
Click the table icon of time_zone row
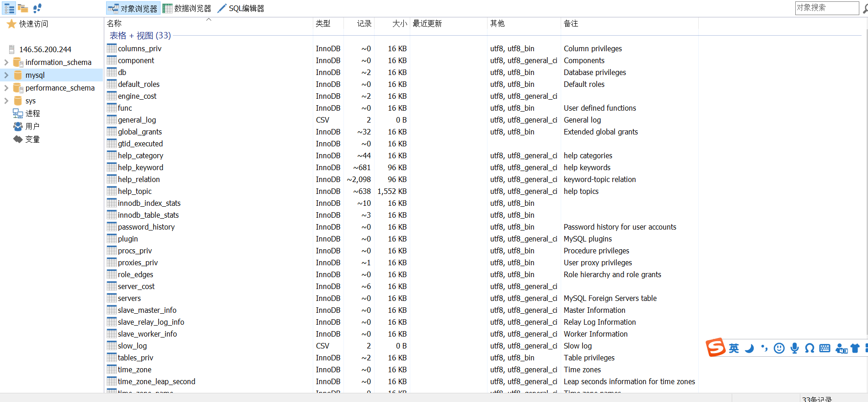pyautogui.click(x=112, y=369)
